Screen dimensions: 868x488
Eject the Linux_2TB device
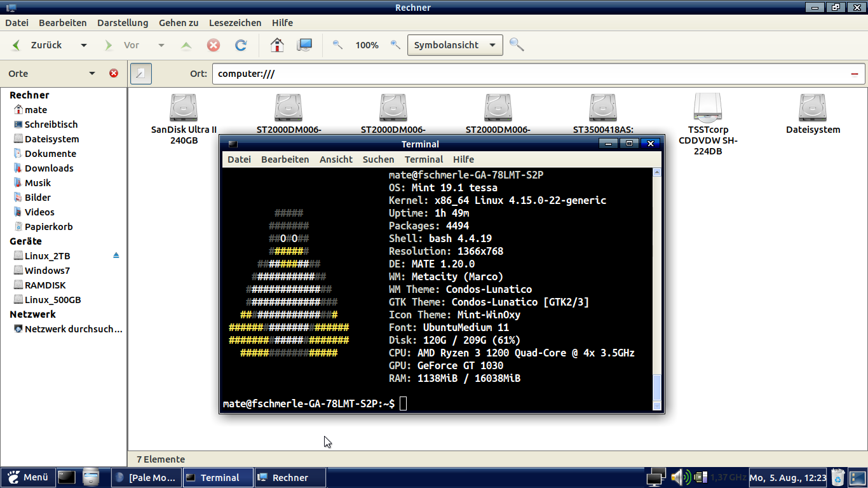click(116, 255)
